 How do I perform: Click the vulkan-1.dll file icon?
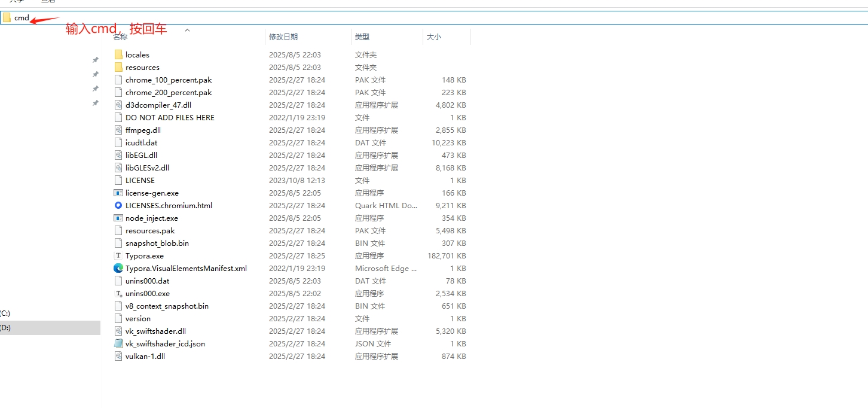click(x=118, y=357)
